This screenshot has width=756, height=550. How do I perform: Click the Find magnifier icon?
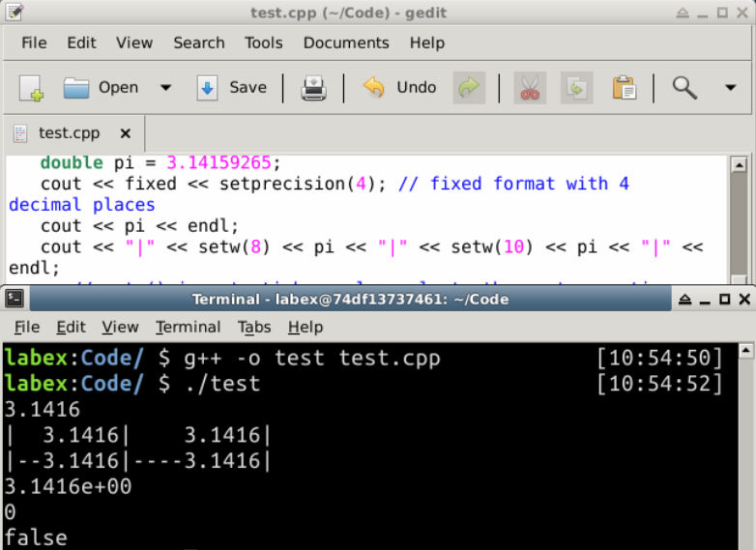pyautogui.click(x=684, y=88)
